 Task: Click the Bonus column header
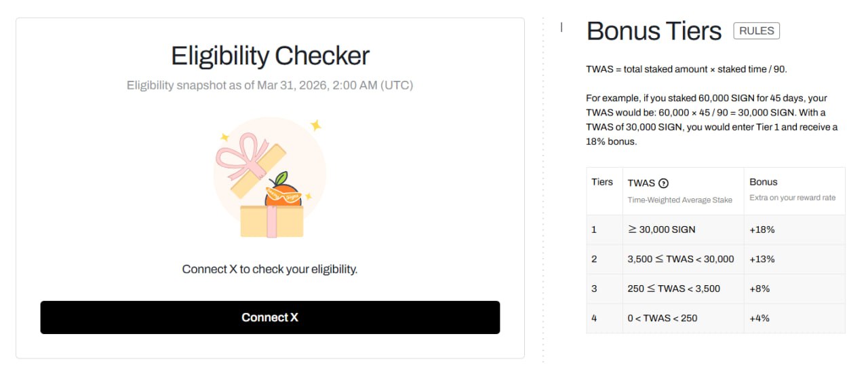(x=763, y=182)
